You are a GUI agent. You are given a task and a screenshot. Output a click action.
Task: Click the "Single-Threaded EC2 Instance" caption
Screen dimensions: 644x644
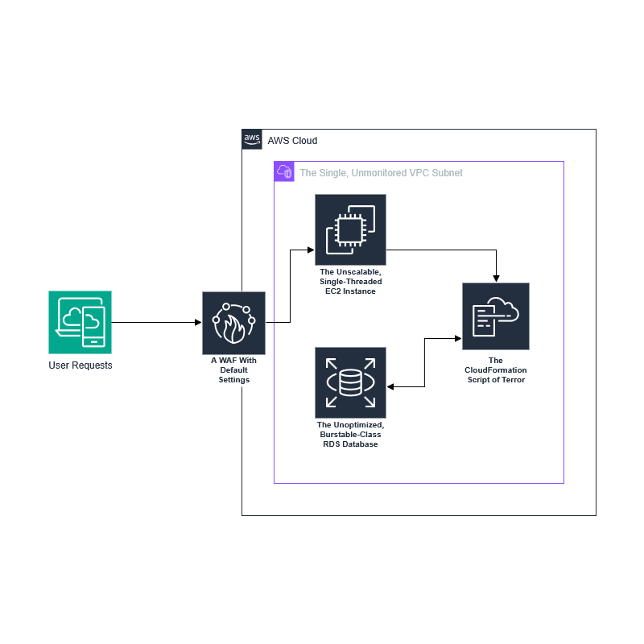click(350, 282)
